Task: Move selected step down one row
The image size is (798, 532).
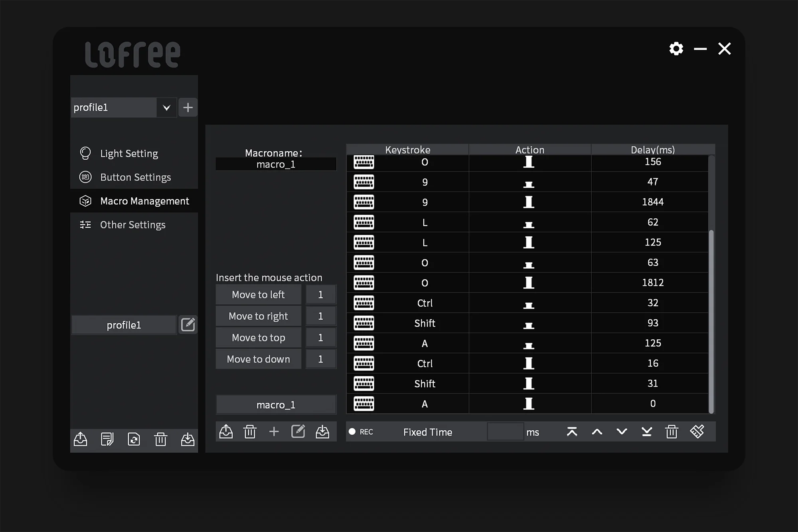Action: coord(622,431)
